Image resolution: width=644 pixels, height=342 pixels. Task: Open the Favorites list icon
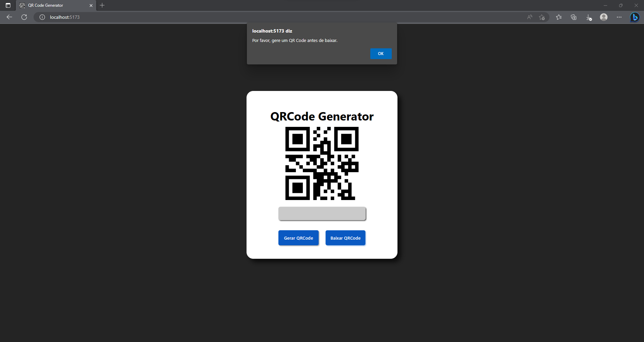tap(558, 17)
